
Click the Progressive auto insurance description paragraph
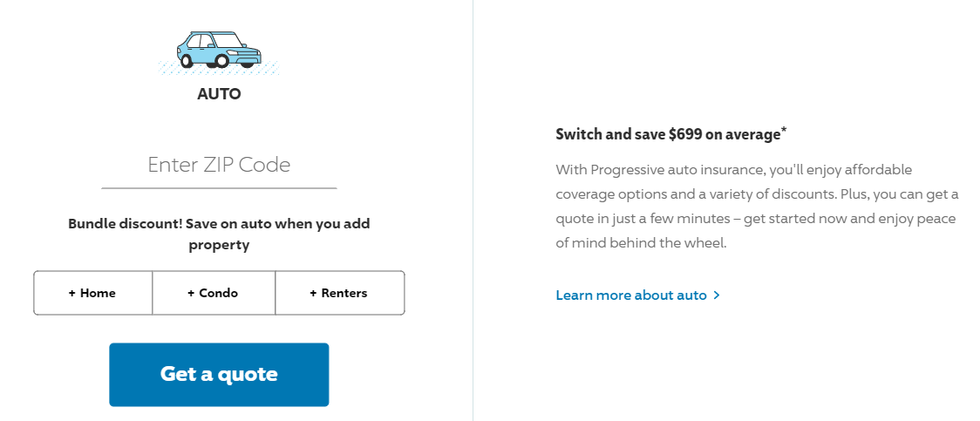[x=756, y=206]
